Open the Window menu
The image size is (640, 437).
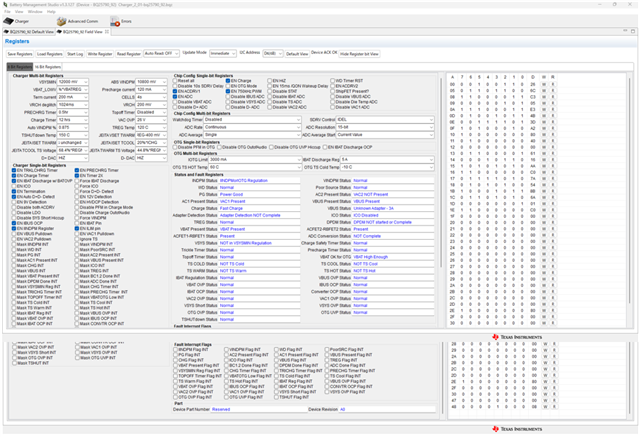coord(35,11)
